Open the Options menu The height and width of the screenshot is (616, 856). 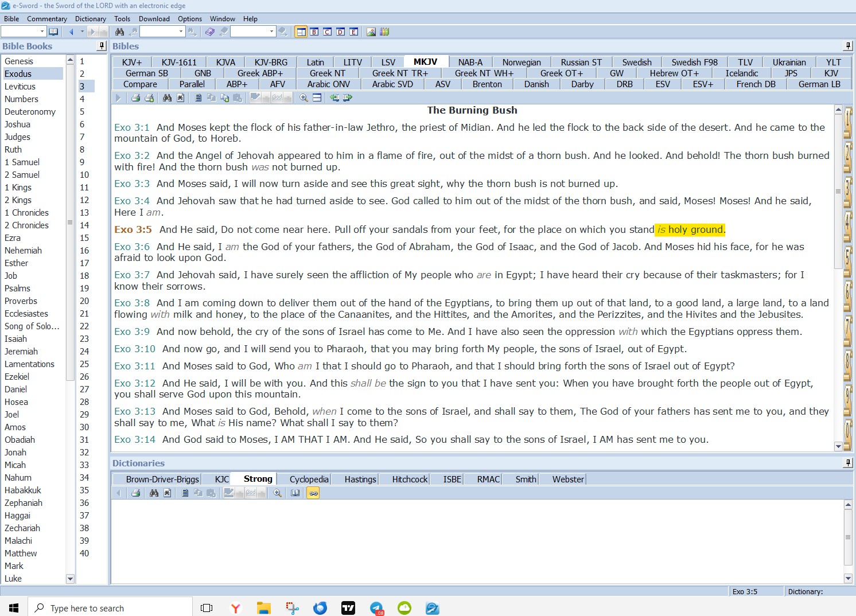[190, 19]
